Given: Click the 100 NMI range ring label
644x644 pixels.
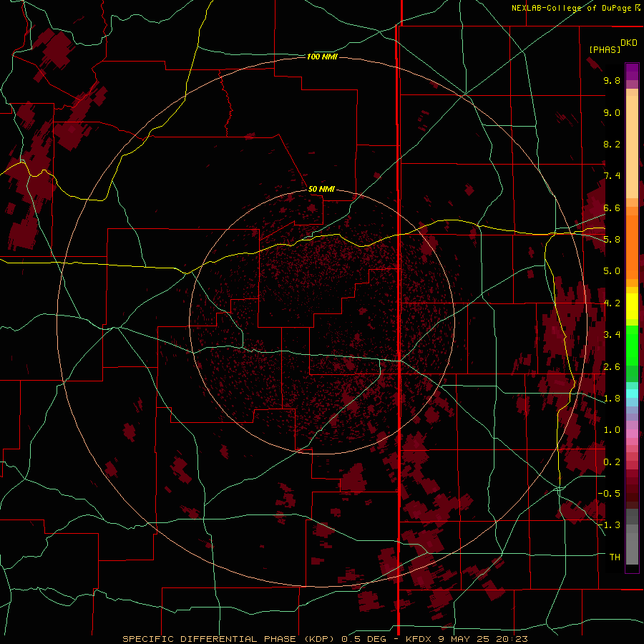Looking at the screenshot, I should coord(322,57).
